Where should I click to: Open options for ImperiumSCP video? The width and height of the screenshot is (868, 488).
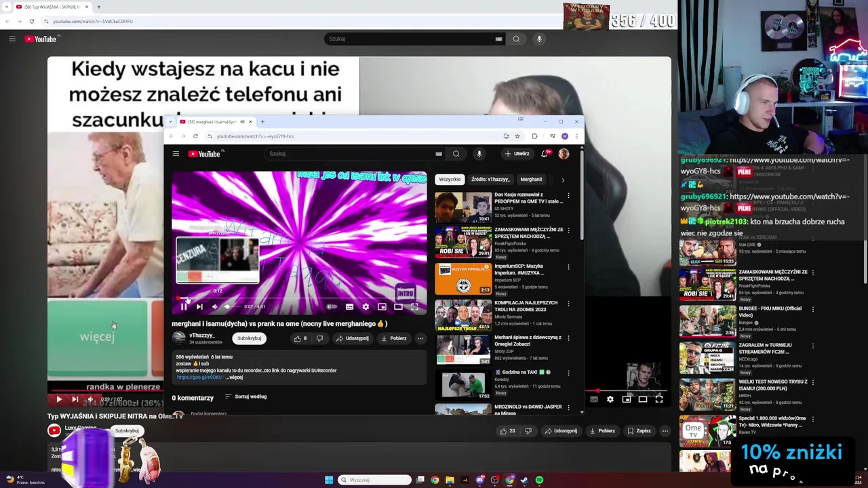click(568, 268)
